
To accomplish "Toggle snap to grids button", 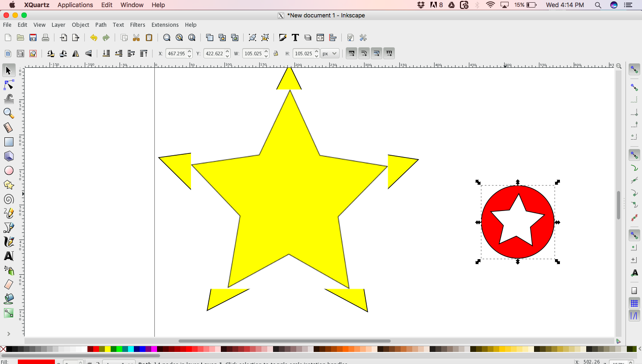I will click(x=634, y=303).
